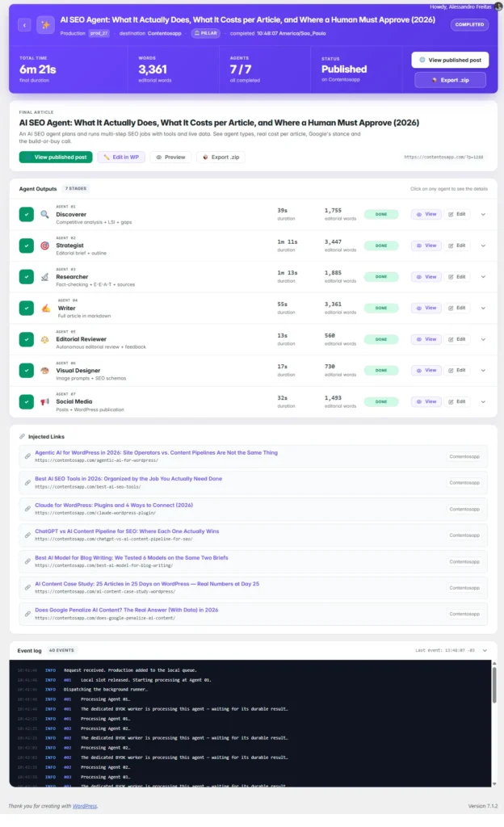View the Discoverer output
Viewport: 504px width, 827px height.
426,215
